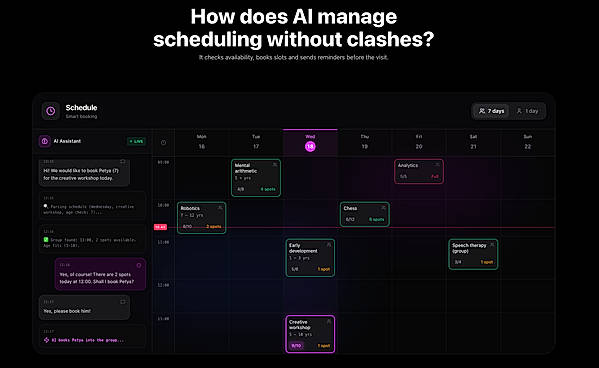Click the spots label on the Mental arithmetic card
Image resolution: width=599 pixels, height=368 pixels.
click(268, 189)
